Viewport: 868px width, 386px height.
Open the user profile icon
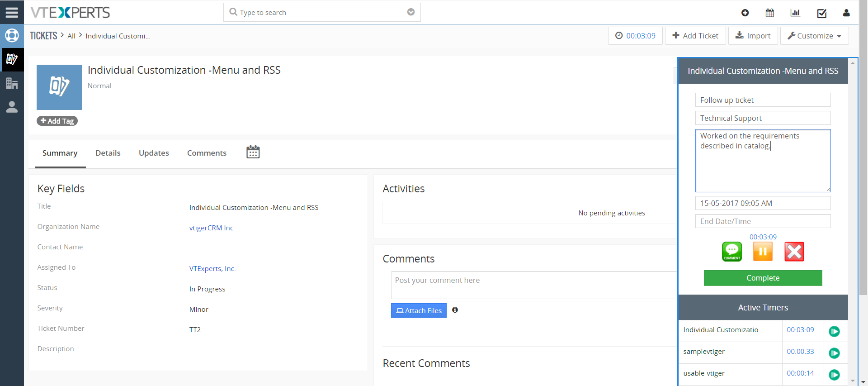point(846,13)
